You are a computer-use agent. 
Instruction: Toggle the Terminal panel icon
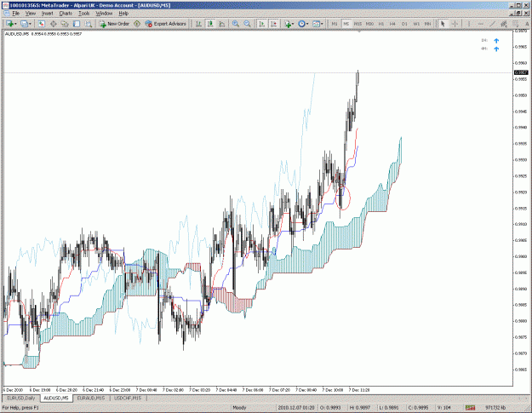point(77,24)
